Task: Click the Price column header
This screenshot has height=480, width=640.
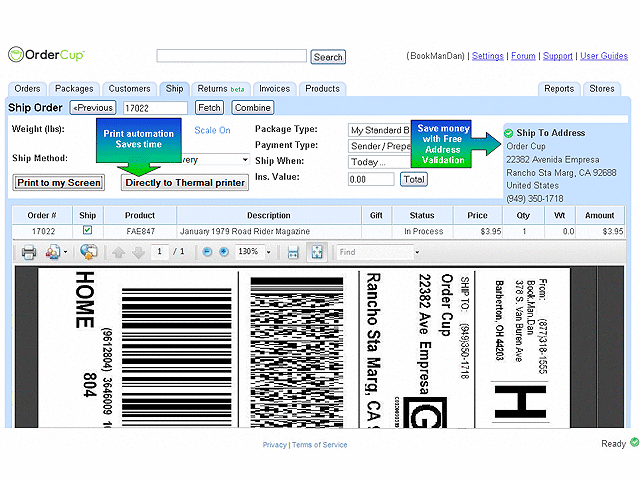Action: tap(477, 215)
